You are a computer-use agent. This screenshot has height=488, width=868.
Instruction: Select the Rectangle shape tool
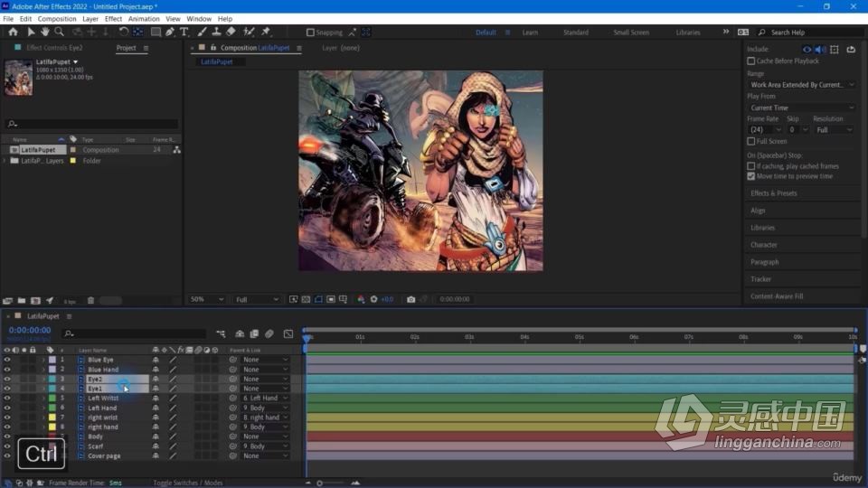(156, 33)
